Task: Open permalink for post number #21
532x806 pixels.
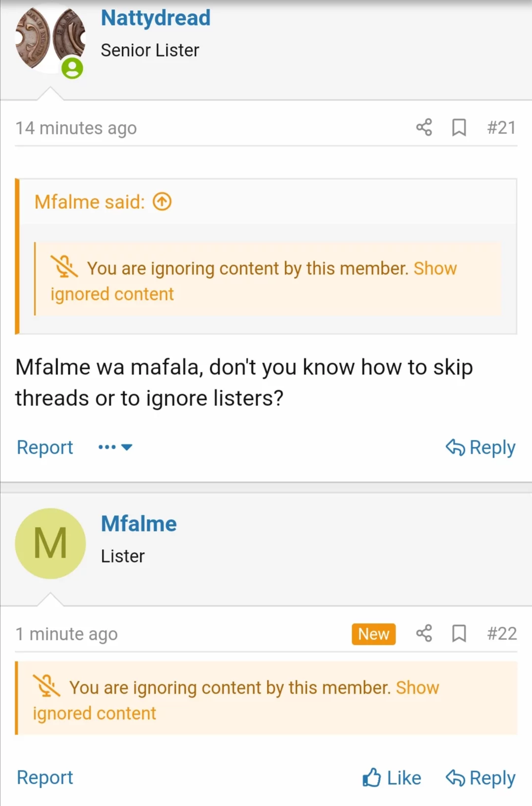Action: (x=501, y=128)
